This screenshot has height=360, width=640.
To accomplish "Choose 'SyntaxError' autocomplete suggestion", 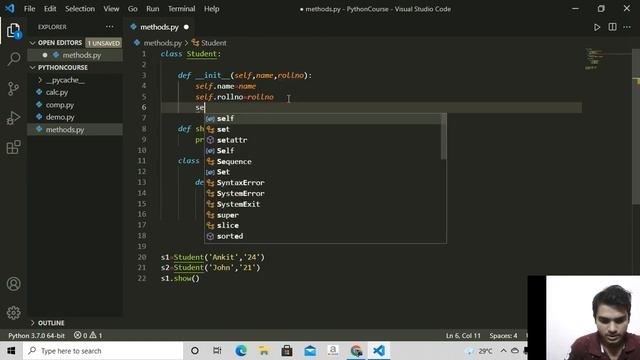I will pos(322,183).
